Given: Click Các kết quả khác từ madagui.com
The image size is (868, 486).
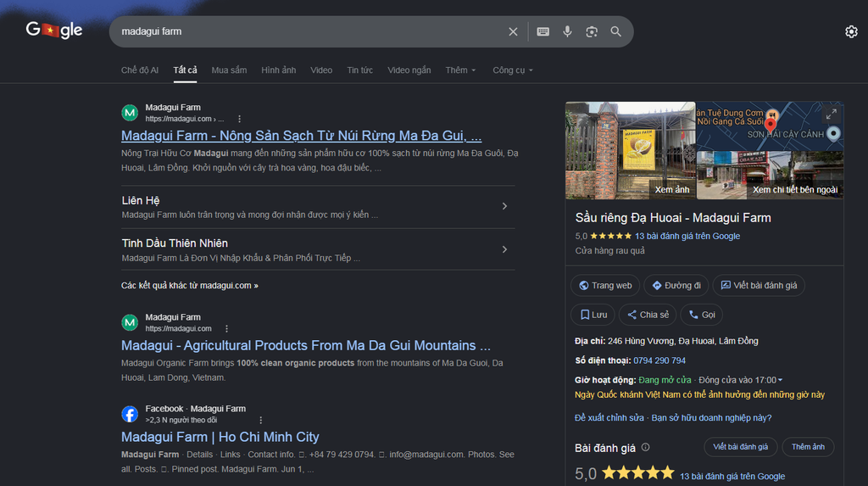Looking at the screenshot, I should pyautogui.click(x=189, y=285).
